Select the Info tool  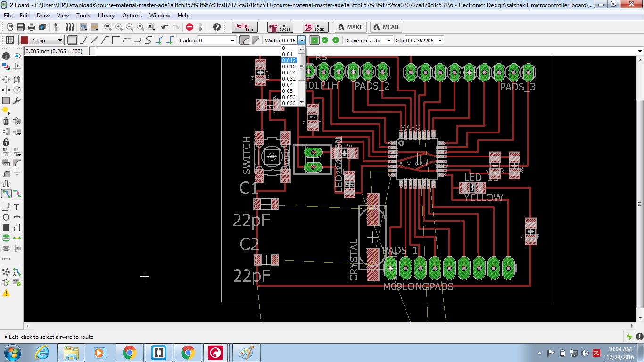[6, 56]
